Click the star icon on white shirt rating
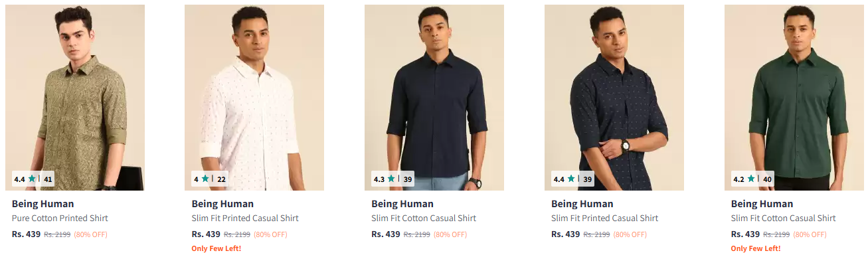The height and width of the screenshot is (257, 868). coord(205,179)
